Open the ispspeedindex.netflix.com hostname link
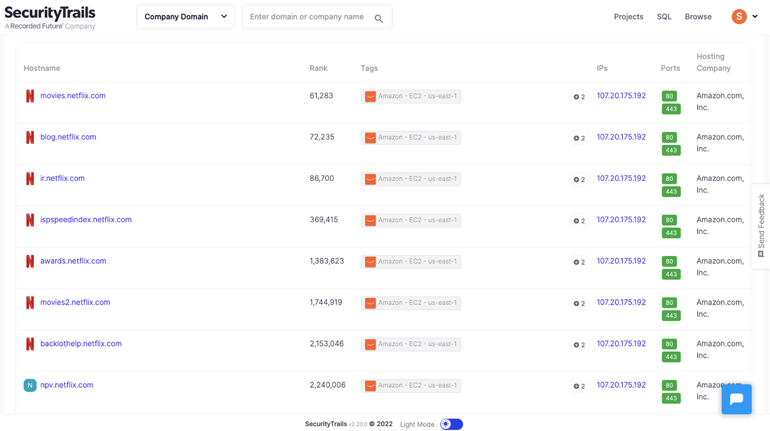 tap(86, 219)
